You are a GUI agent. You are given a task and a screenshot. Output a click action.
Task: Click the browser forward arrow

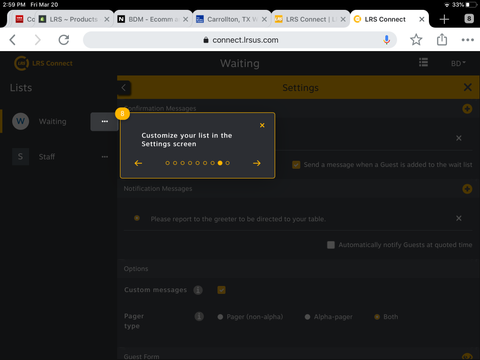[38, 40]
